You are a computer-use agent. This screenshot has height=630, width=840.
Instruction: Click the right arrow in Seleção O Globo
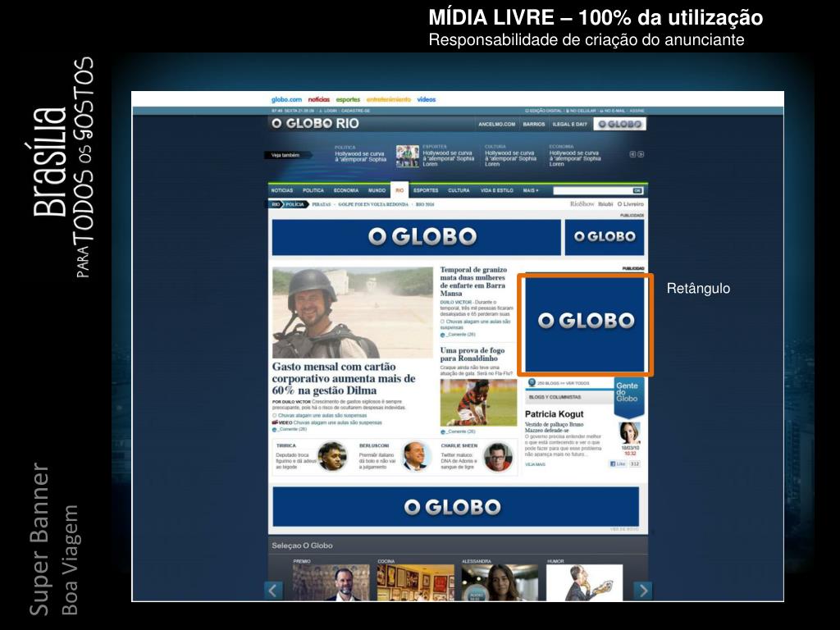tap(643, 591)
